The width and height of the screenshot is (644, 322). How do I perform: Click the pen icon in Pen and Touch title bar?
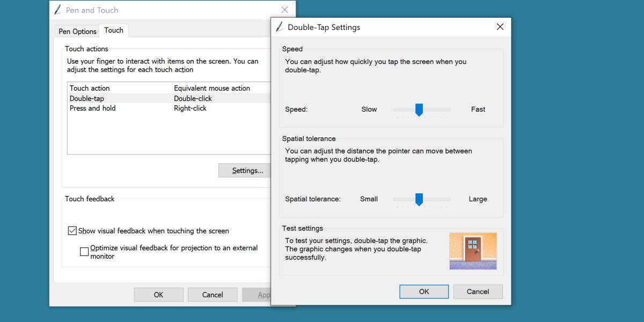coord(57,10)
